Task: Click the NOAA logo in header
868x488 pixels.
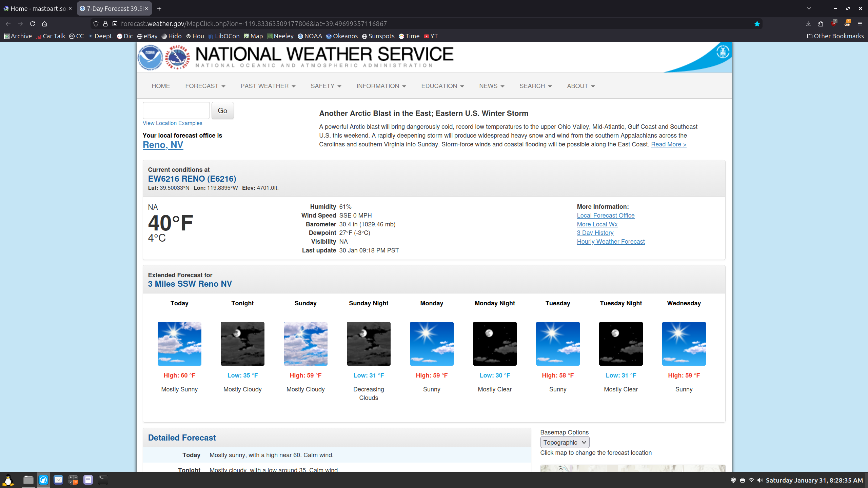Action: (x=150, y=57)
